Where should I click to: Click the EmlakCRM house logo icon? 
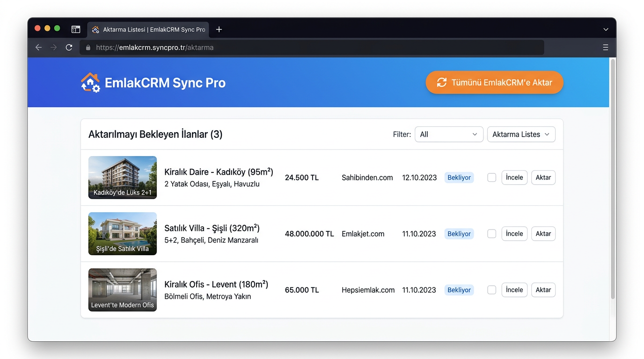[90, 83]
